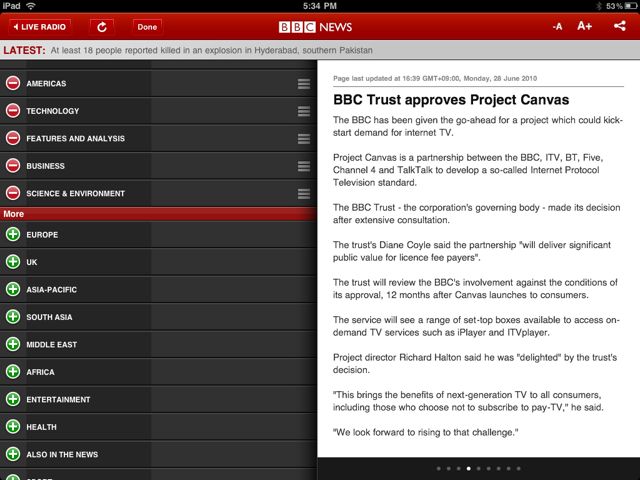
Task: Open Live Radio
Action: coord(40,27)
